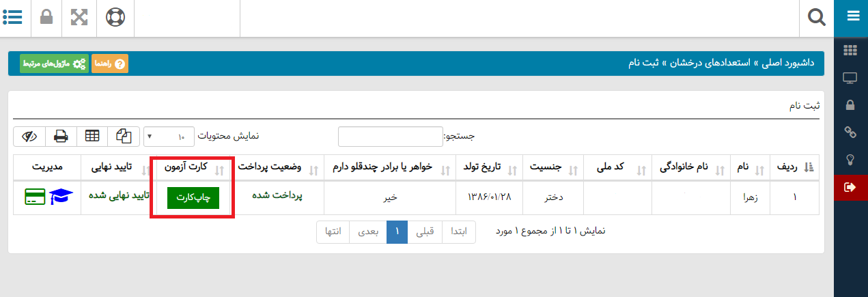Sort by the ردیف column header

[x=794, y=167]
